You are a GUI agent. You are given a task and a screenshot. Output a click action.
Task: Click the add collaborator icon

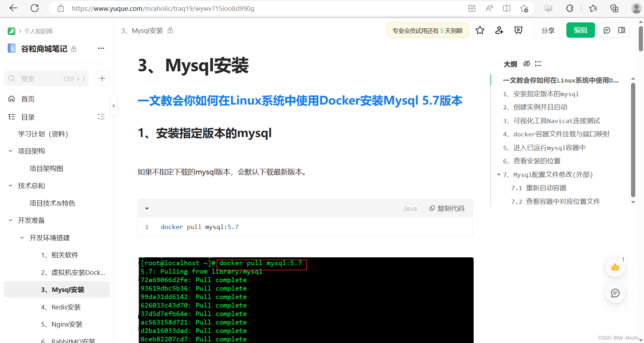499,30
